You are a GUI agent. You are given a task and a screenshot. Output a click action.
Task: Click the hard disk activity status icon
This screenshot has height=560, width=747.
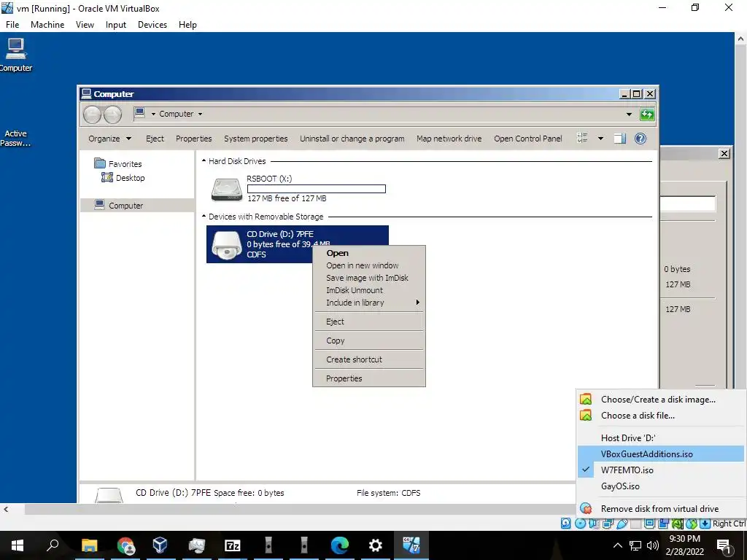[x=565, y=524]
